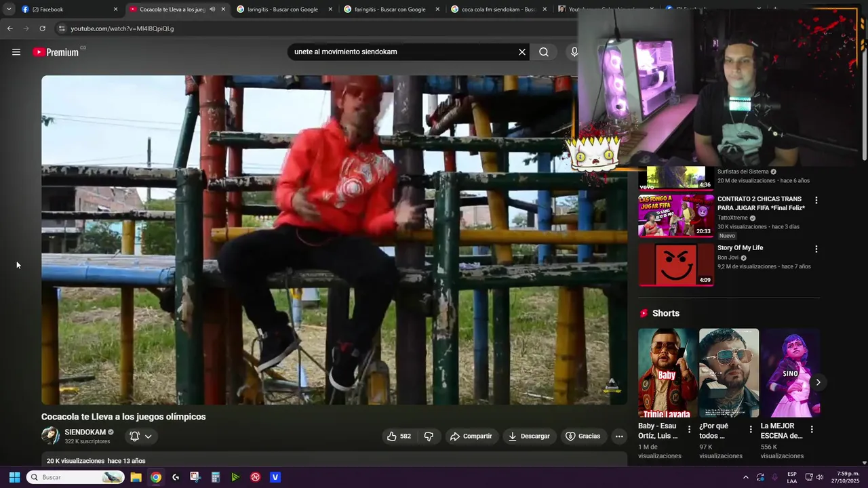The width and height of the screenshot is (868, 488).
Task: Open more actions beside Gracias
Action: click(x=619, y=436)
